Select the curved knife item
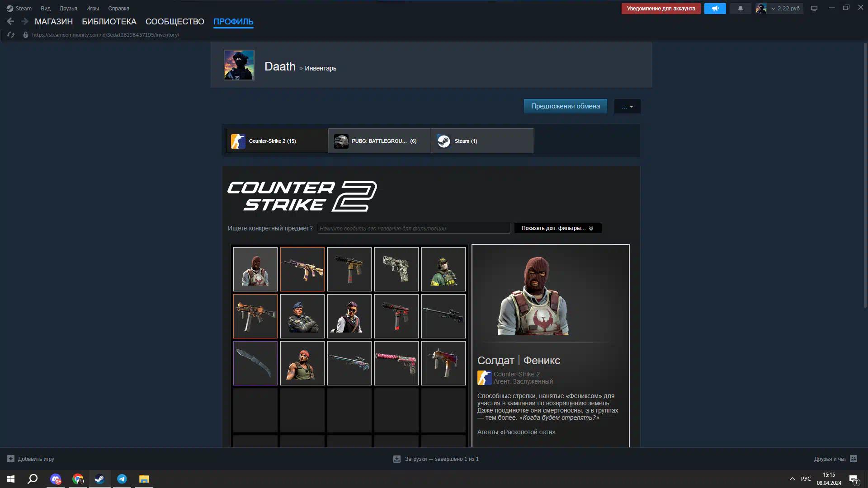This screenshot has width=868, height=488. click(x=255, y=363)
